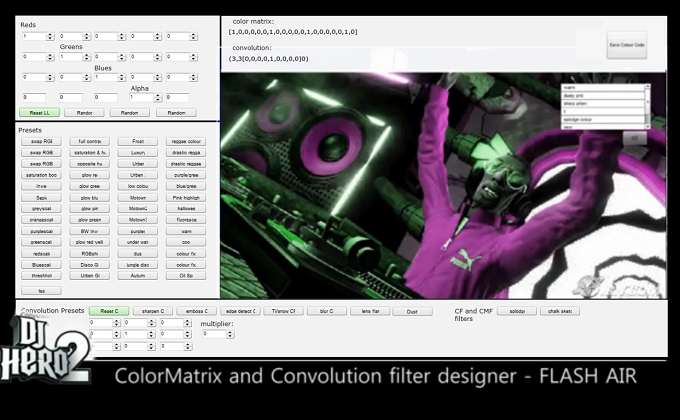Image resolution: width=680 pixels, height=420 pixels.
Task: Apply the threshold preset
Action: [x=41, y=276]
